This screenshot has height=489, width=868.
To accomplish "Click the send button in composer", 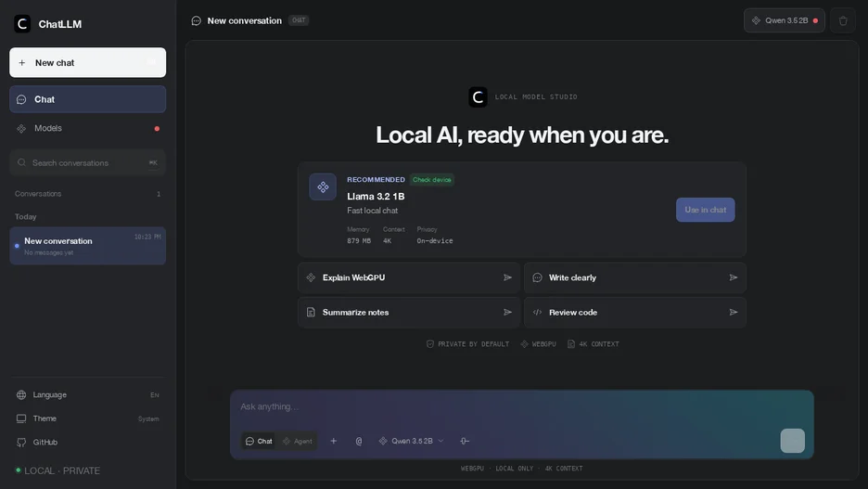I will point(793,441).
